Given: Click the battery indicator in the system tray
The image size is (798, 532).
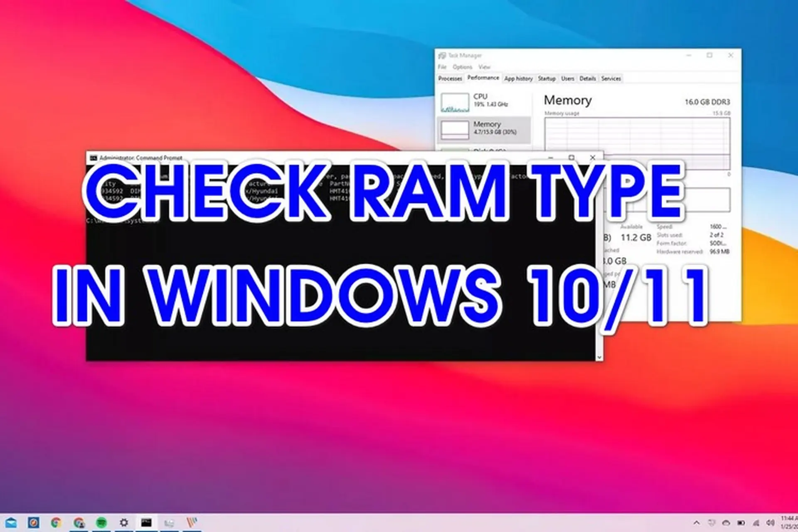Looking at the screenshot, I should (x=741, y=522).
